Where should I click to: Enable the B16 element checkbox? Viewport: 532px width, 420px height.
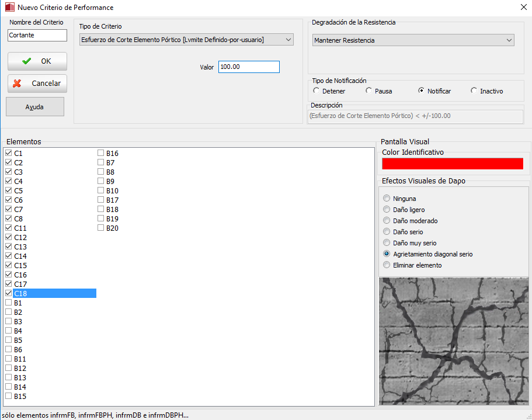click(x=101, y=153)
